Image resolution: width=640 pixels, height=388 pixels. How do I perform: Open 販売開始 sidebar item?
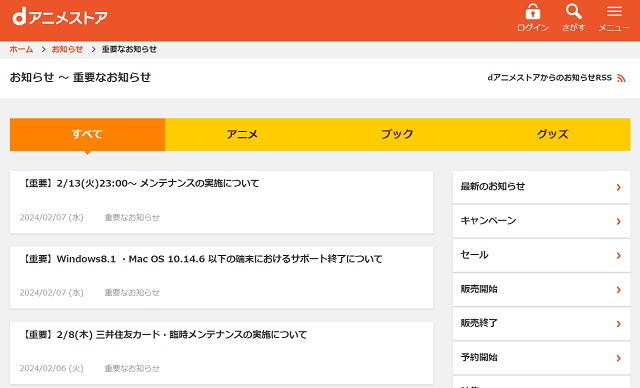[x=542, y=290]
